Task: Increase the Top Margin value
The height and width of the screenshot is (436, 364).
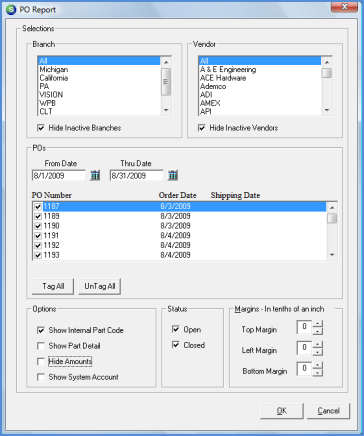Action: point(318,324)
